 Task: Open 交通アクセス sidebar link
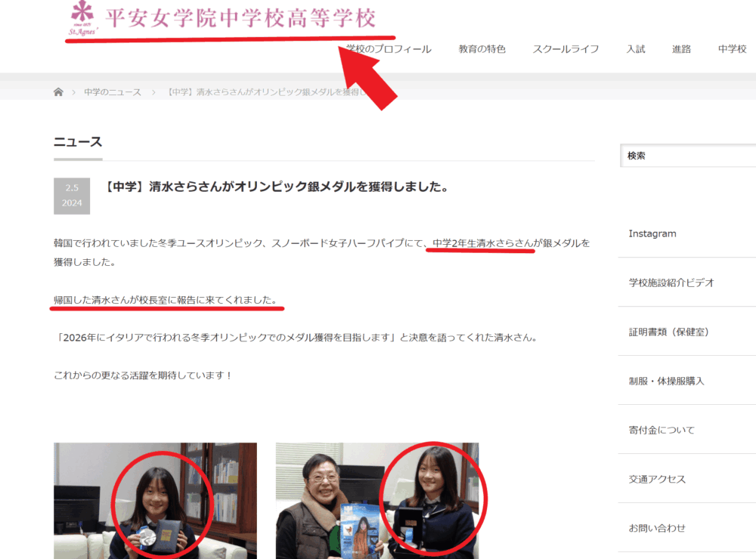click(x=656, y=479)
